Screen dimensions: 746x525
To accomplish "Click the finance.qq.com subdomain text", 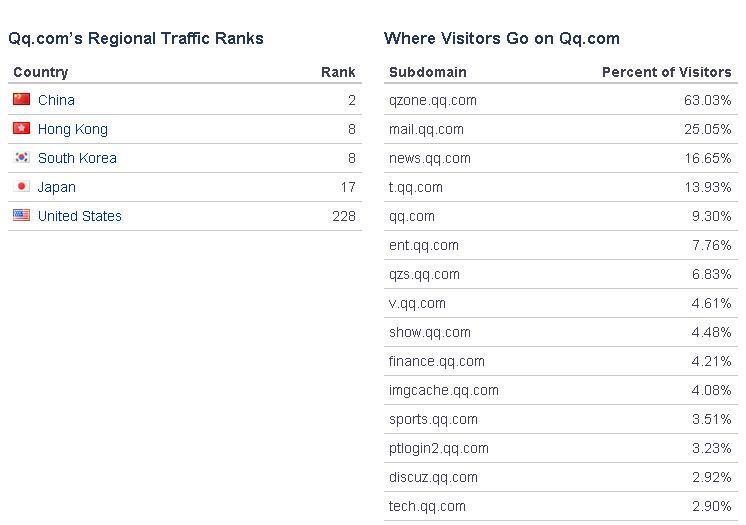I will [x=437, y=361].
